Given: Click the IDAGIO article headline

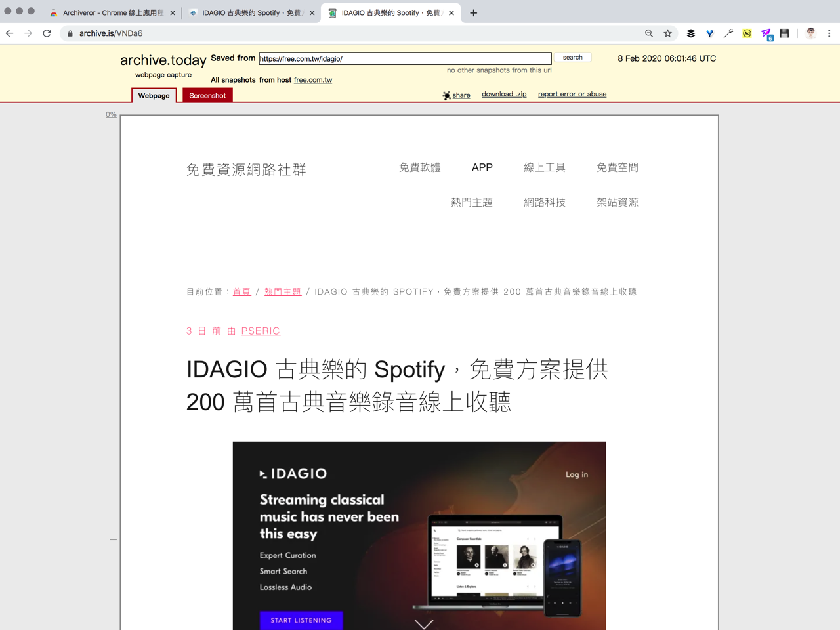Looking at the screenshot, I should pyautogui.click(x=397, y=385).
